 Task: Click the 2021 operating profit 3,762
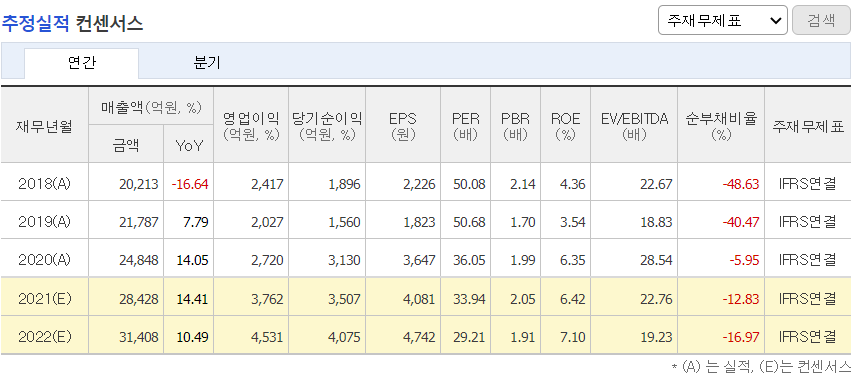pyautogui.click(x=267, y=298)
